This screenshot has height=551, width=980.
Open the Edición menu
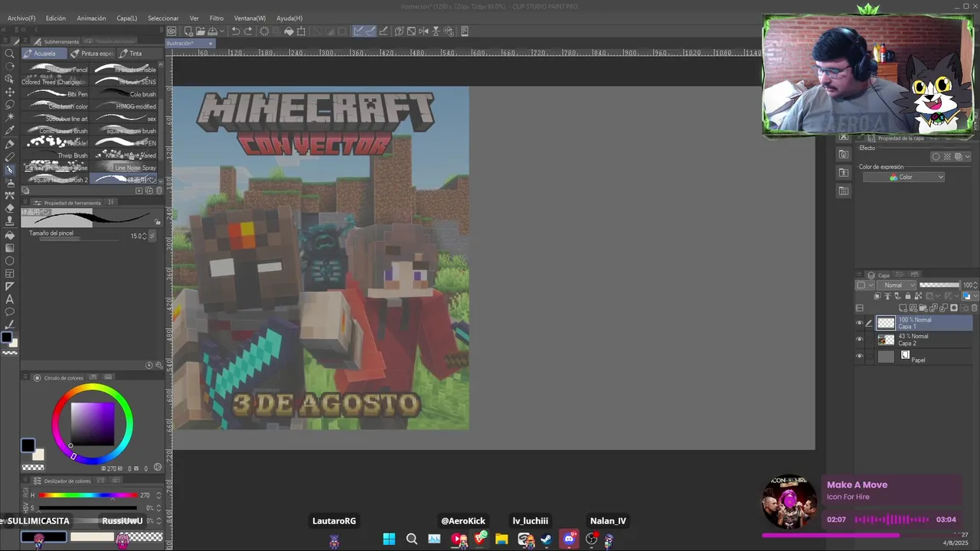click(x=56, y=18)
